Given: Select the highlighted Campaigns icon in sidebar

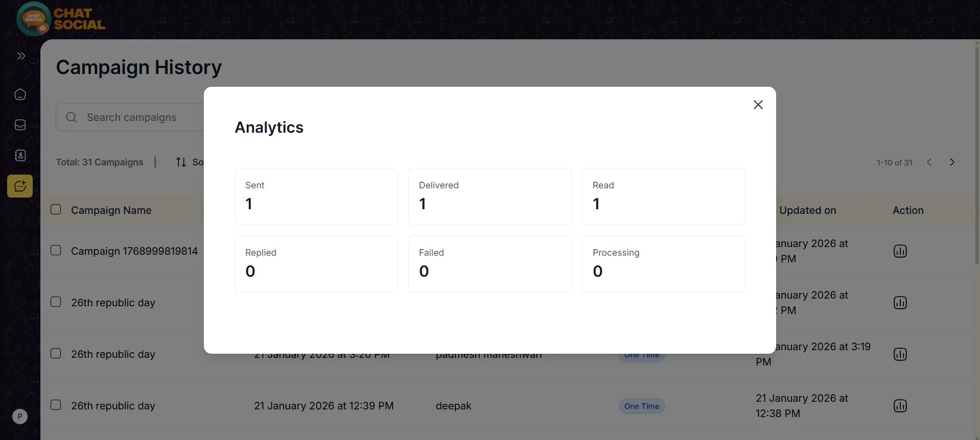Looking at the screenshot, I should (20, 186).
